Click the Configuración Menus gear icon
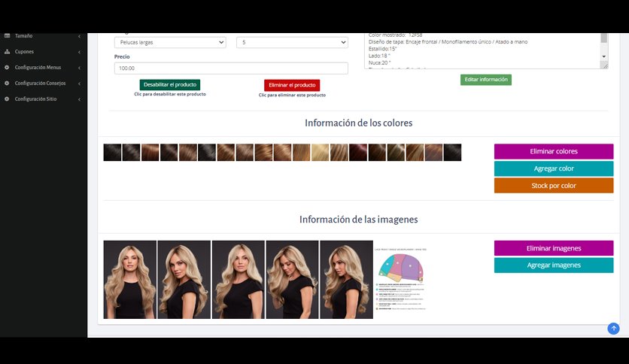Viewport: 629px width, 364px height. tap(7, 68)
